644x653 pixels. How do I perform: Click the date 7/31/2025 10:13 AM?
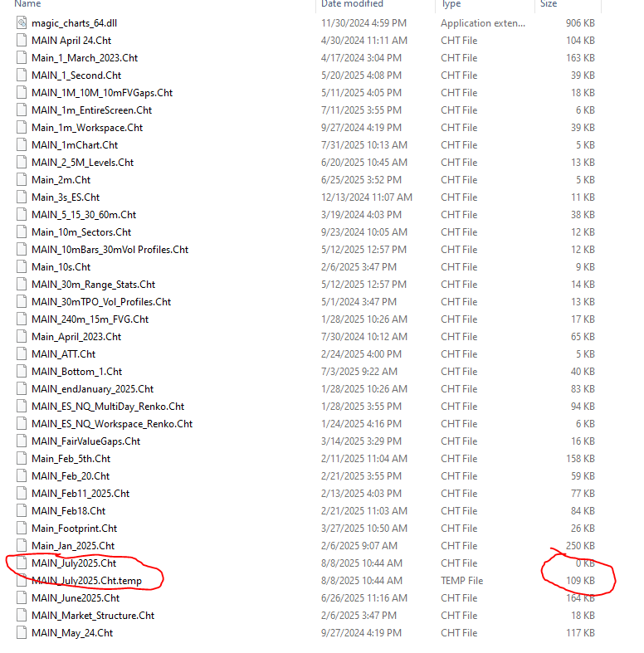click(x=364, y=145)
